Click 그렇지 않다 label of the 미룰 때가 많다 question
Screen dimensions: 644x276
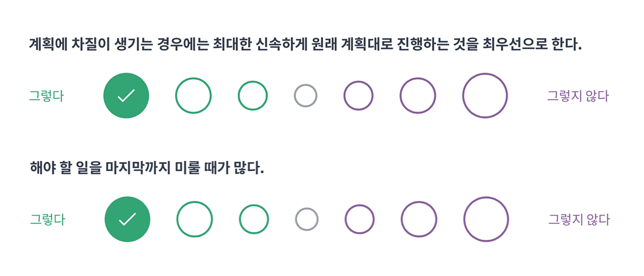[x=579, y=220]
